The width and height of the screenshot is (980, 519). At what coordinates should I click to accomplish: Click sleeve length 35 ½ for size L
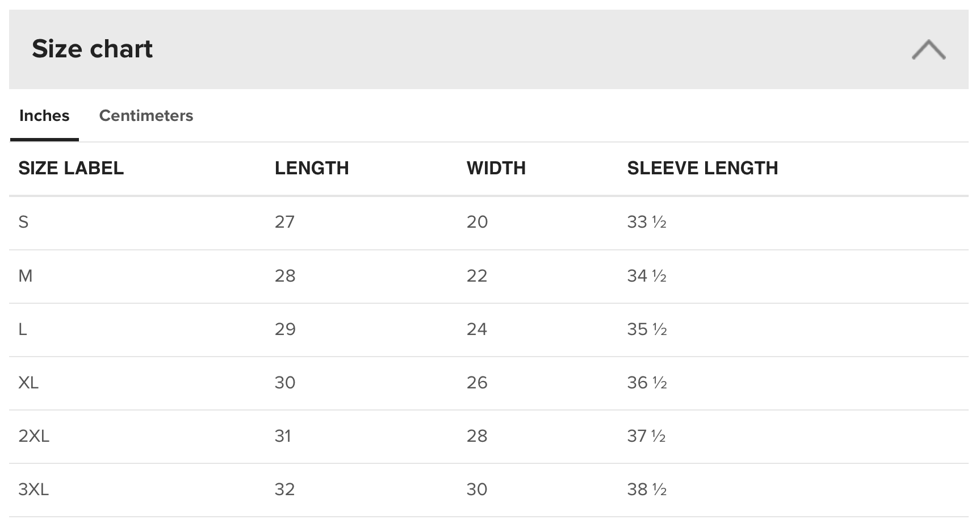click(647, 329)
